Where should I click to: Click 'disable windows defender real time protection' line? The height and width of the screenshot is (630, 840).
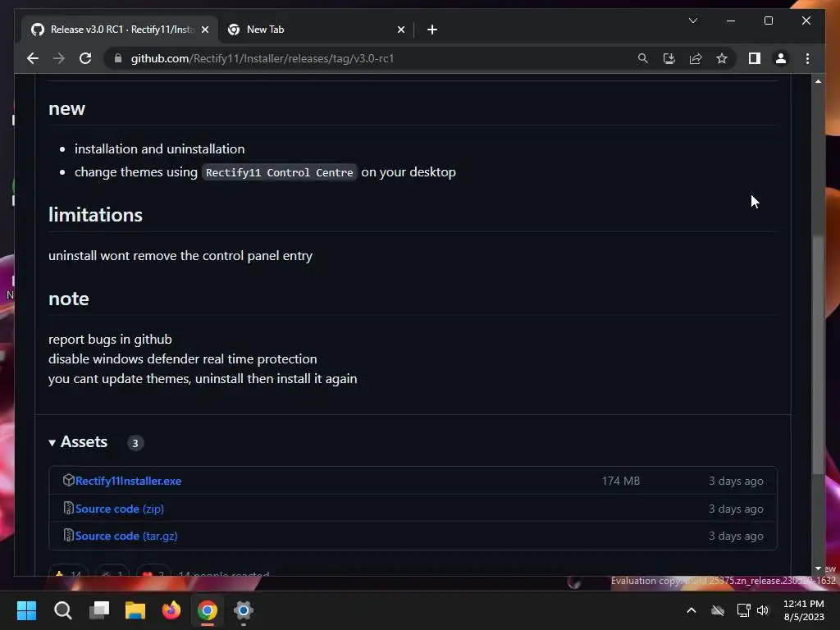pyautogui.click(x=183, y=359)
